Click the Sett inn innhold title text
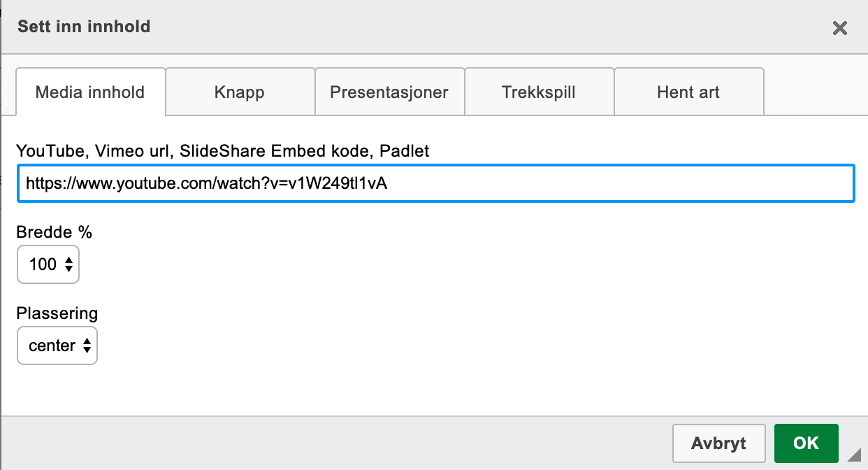The height and width of the screenshot is (470, 868). click(84, 27)
